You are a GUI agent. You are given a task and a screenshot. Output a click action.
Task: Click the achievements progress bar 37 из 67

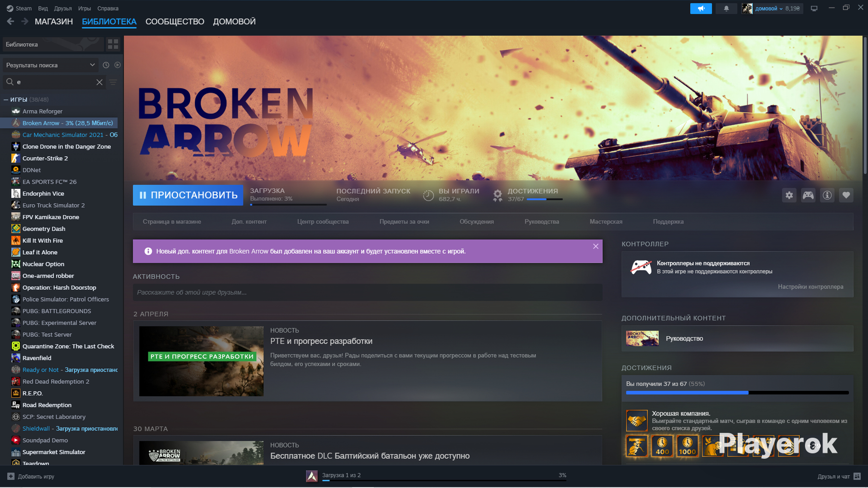[737, 392]
